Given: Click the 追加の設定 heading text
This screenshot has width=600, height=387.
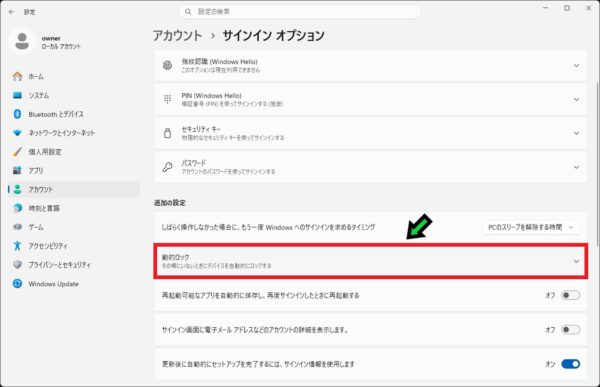Looking at the screenshot, I should click(170, 203).
